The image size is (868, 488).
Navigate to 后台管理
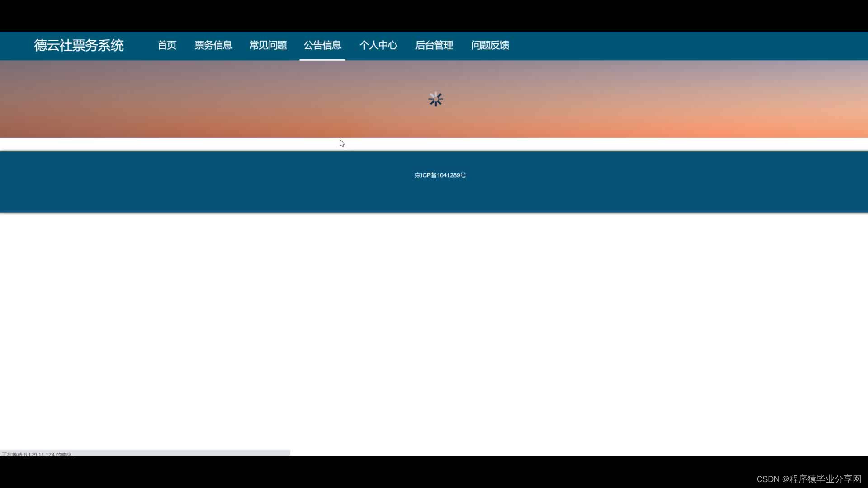(434, 45)
